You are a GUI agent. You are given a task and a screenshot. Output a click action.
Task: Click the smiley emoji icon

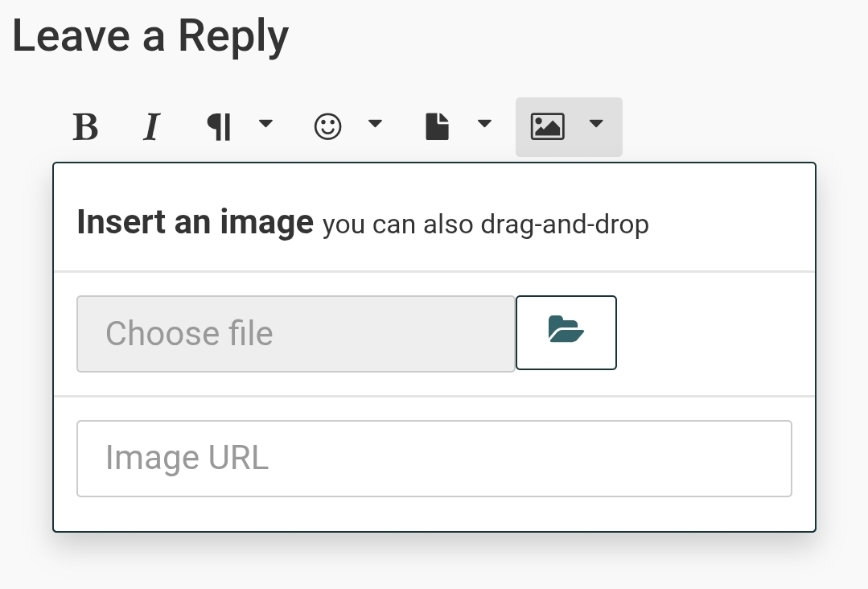(327, 127)
